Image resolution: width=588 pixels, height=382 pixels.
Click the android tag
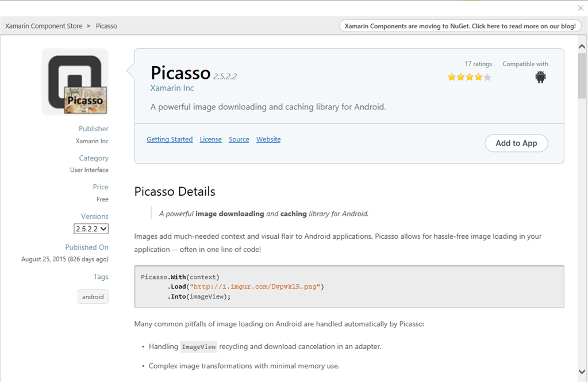click(x=93, y=297)
